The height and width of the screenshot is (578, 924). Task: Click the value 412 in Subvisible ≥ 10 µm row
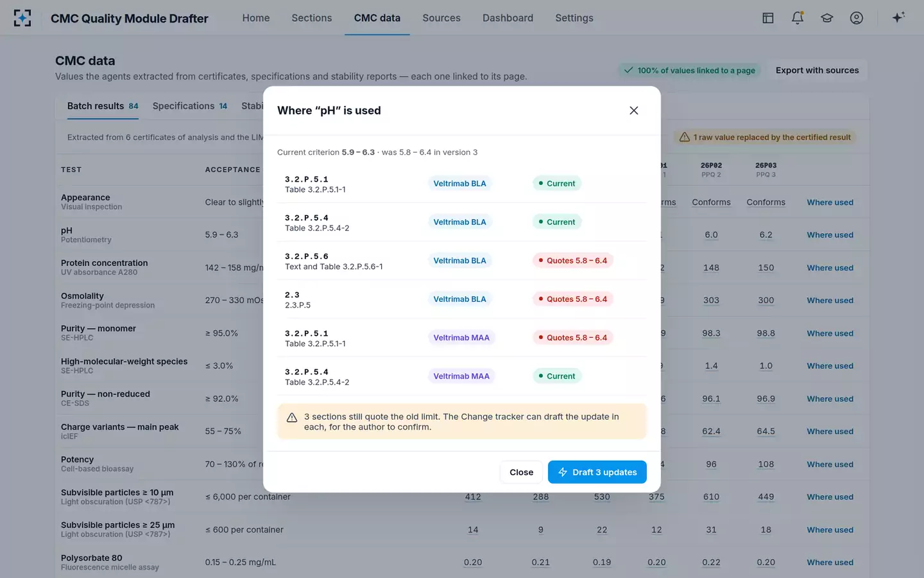[x=473, y=497]
